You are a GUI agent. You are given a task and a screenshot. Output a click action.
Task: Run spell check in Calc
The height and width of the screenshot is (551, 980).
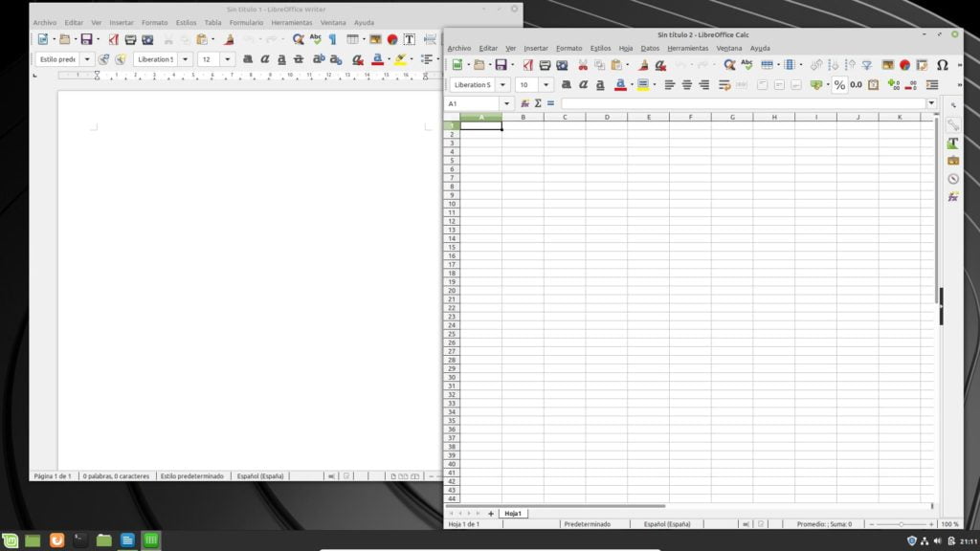click(746, 65)
